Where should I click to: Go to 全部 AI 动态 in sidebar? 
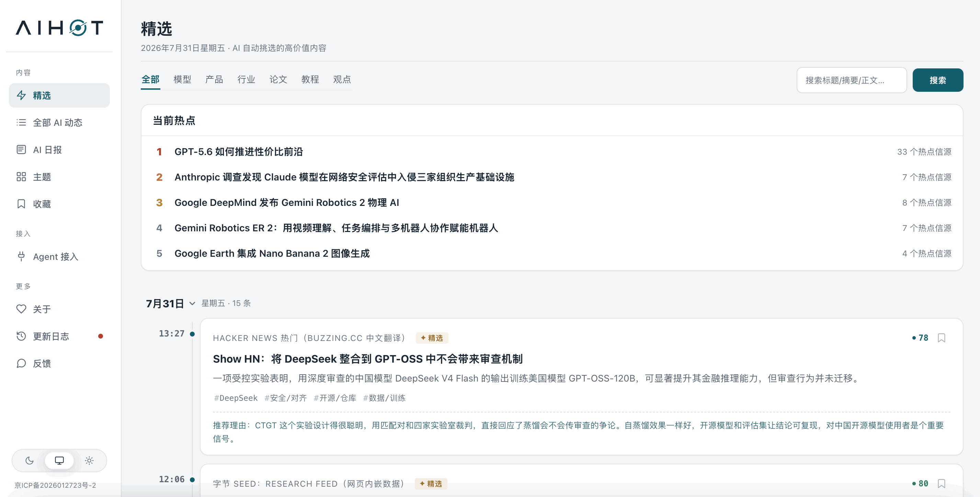point(59,122)
